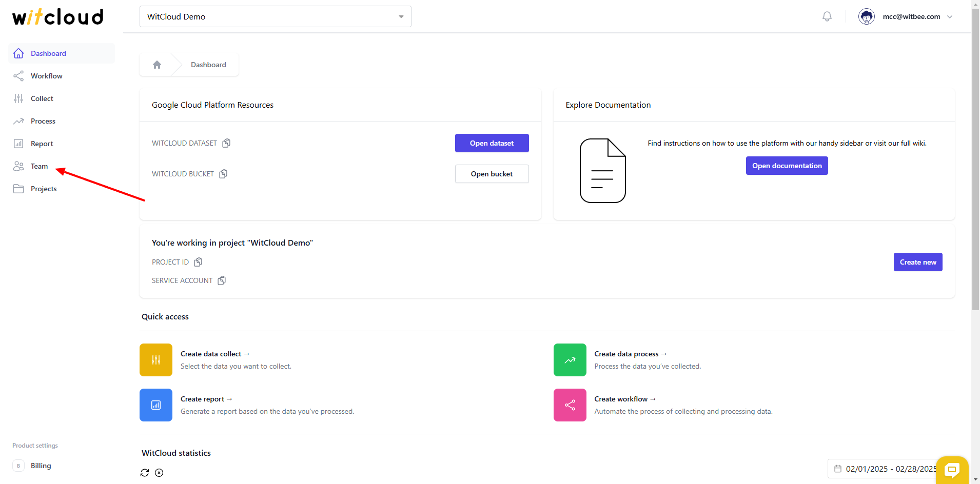The width and height of the screenshot is (980, 484).
Task: Select Team in the sidebar
Action: [x=62, y=166]
